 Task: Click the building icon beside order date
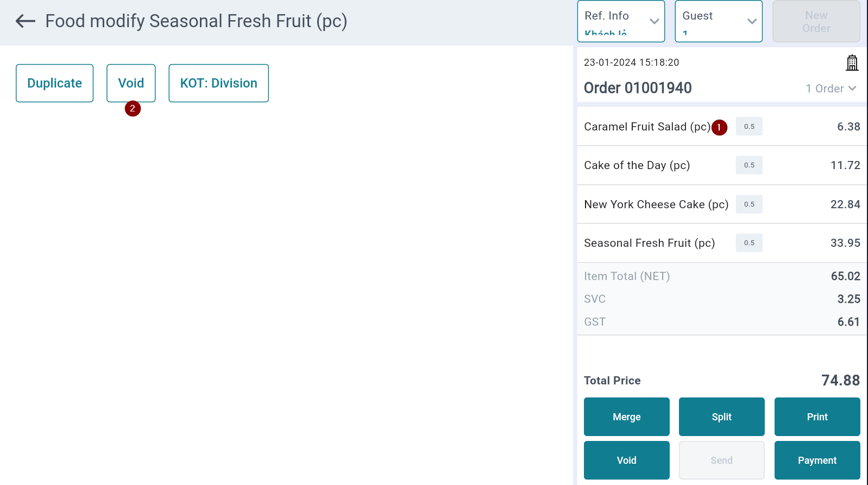(x=852, y=63)
